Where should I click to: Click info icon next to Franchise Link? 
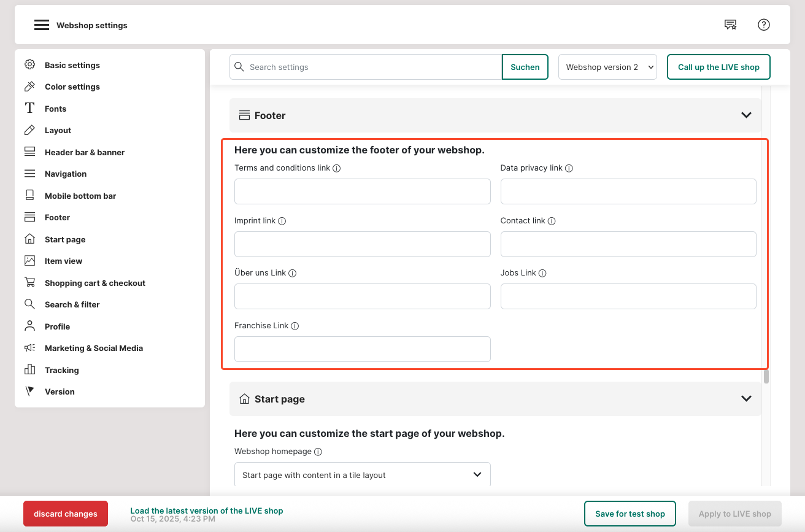pyautogui.click(x=295, y=326)
